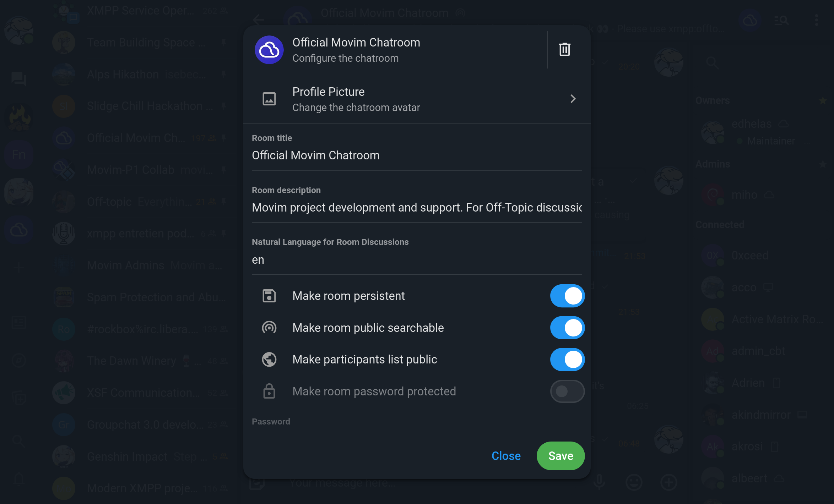834x504 pixels.
Task: Click the Fn avatar in left sidebar
Action: click(x=18, y=155)
